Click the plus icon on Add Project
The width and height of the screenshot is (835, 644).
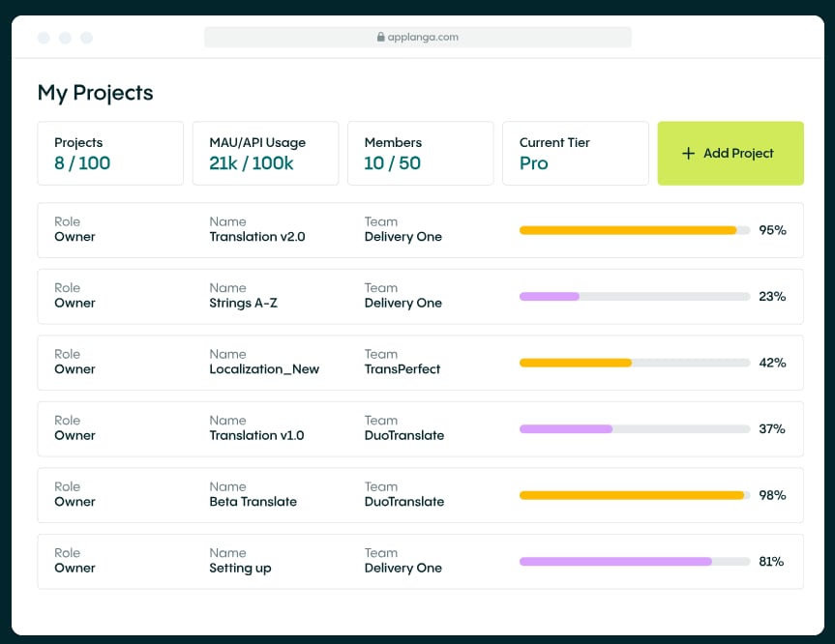[689, 154]
